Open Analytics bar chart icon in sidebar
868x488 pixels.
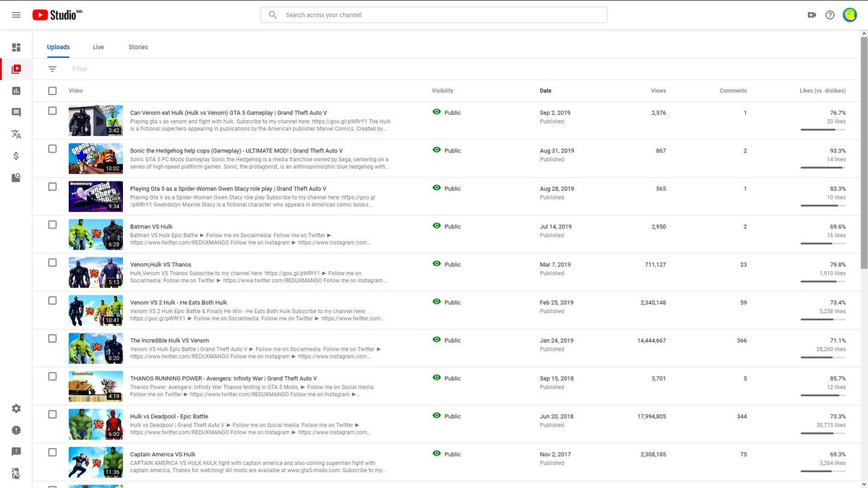(16, 91)
